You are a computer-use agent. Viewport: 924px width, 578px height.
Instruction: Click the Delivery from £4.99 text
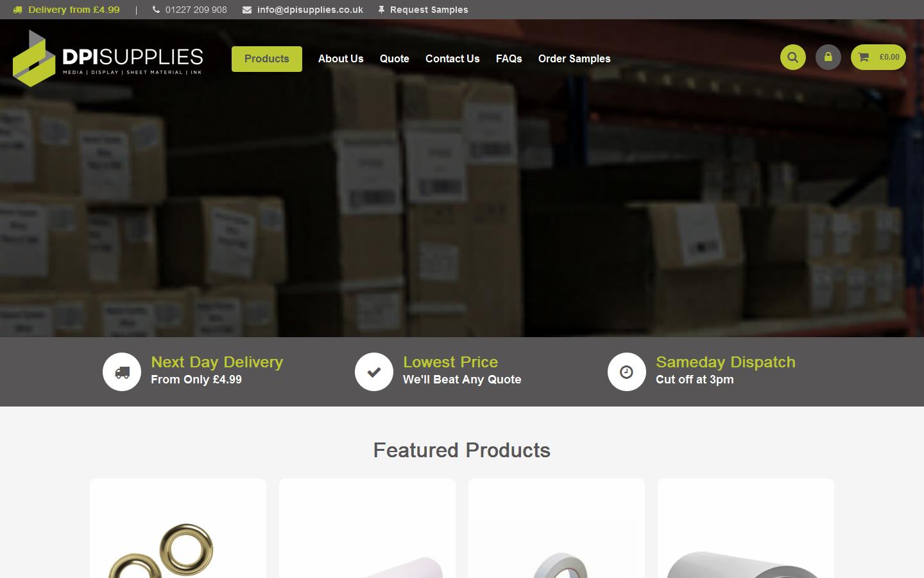(x=74, y=10)
